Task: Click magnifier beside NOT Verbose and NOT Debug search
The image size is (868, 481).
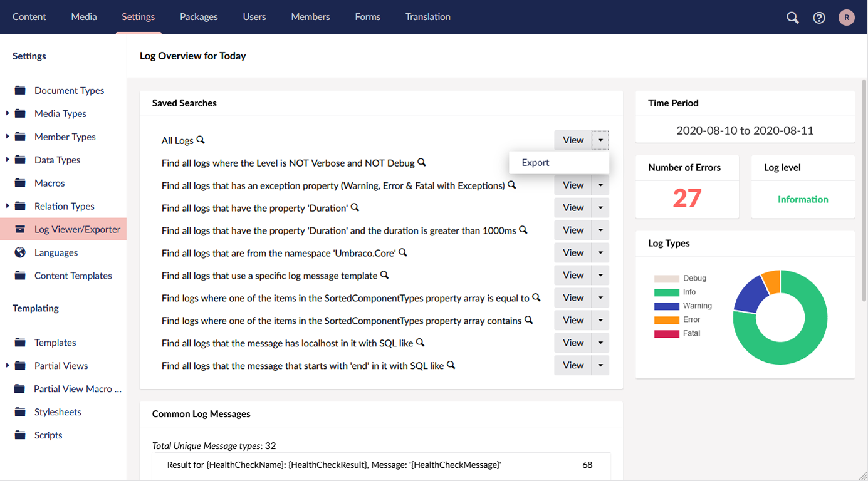Action: point(422,162)
